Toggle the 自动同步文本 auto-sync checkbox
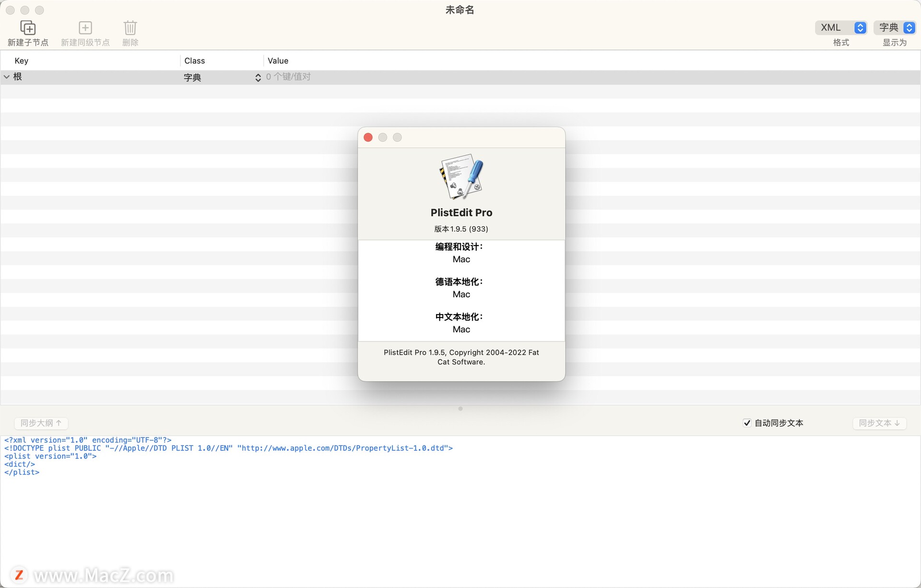 [747, 423]
